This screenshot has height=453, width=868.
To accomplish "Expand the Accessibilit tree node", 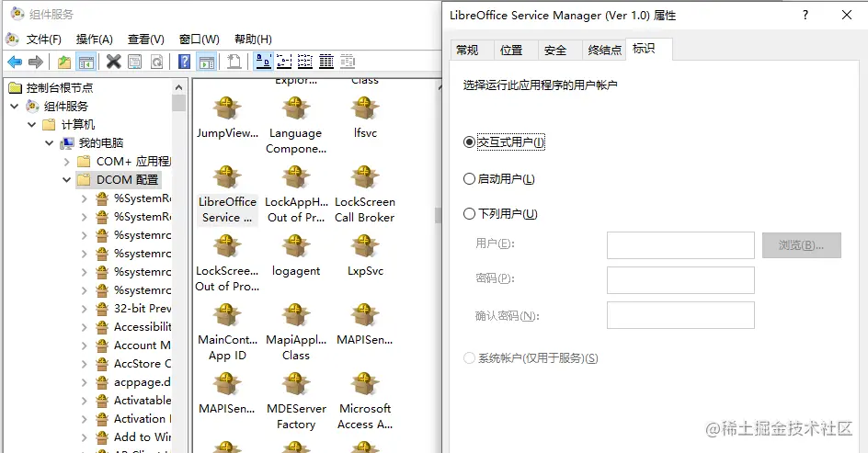I will tap(85, 327).
